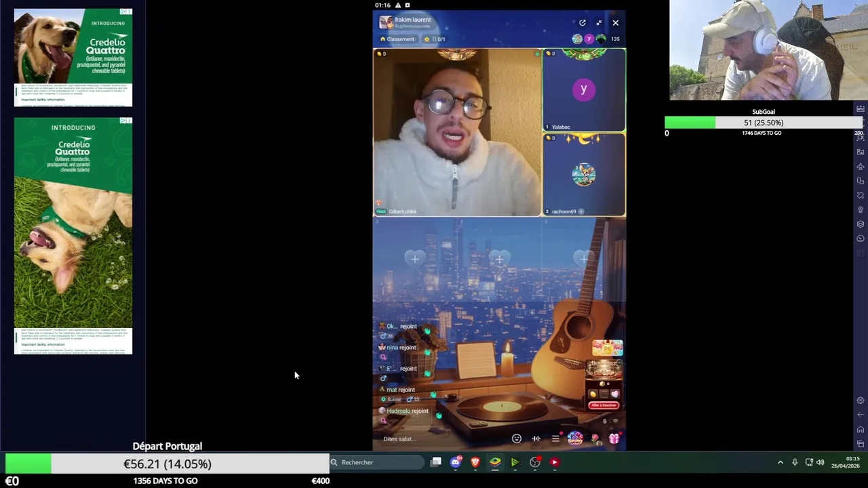The height and width of the screenshot is (488, 868).
Task: Open host profile avatar of hakim laurent
Action: click(385, 22)
